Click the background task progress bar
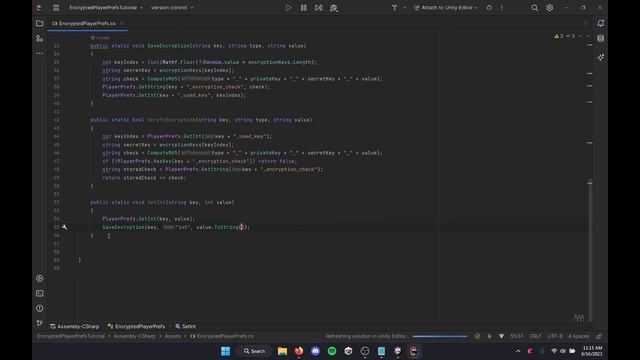 440,337
